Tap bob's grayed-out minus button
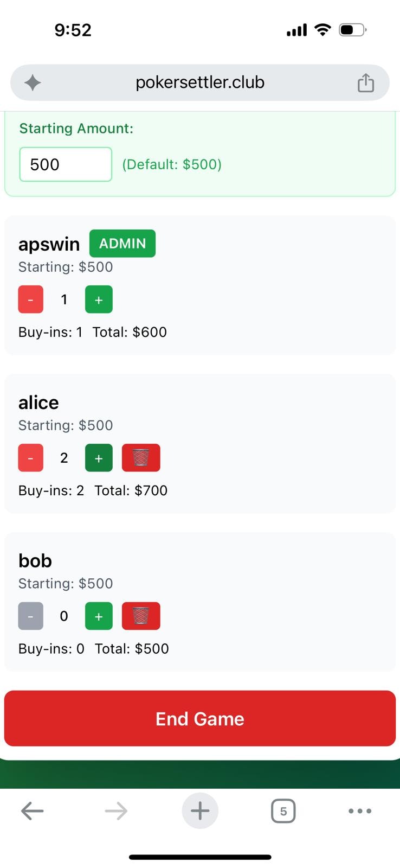 pyautogui.click(x=31, y=616)
